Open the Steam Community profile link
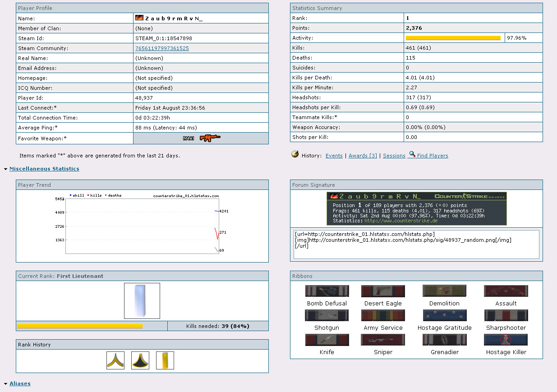Viewport: 557px width, 392px height. (162, 48)
